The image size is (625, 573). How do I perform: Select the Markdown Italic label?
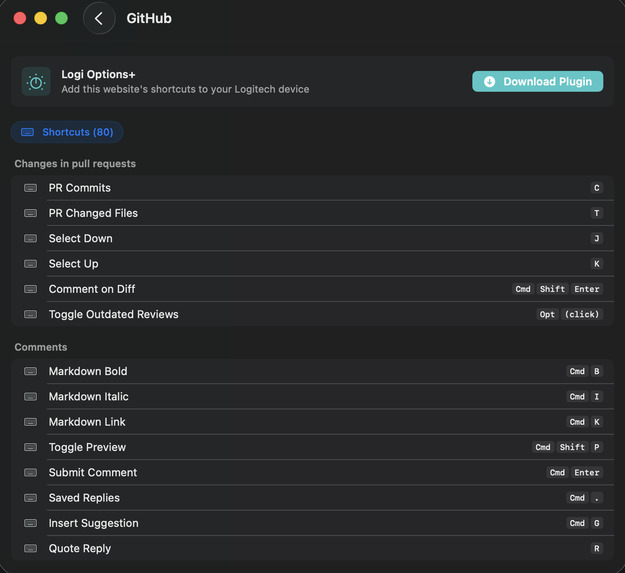(88, 396)
